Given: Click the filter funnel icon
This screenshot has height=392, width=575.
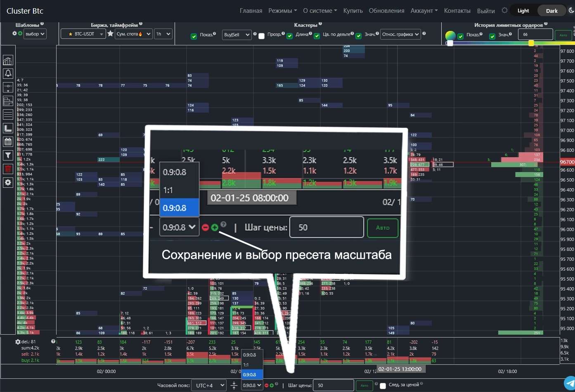Looking at the screenshot, I should point(8,155).
